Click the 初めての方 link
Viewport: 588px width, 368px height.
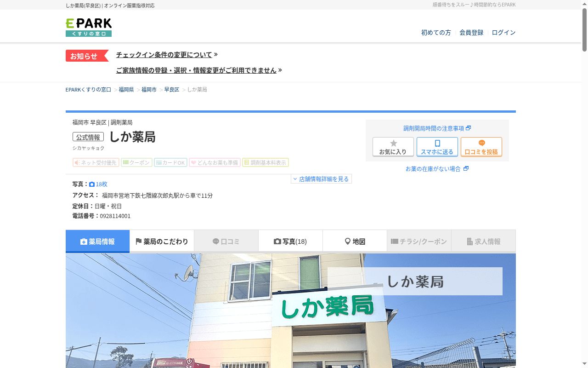[436, 33]
